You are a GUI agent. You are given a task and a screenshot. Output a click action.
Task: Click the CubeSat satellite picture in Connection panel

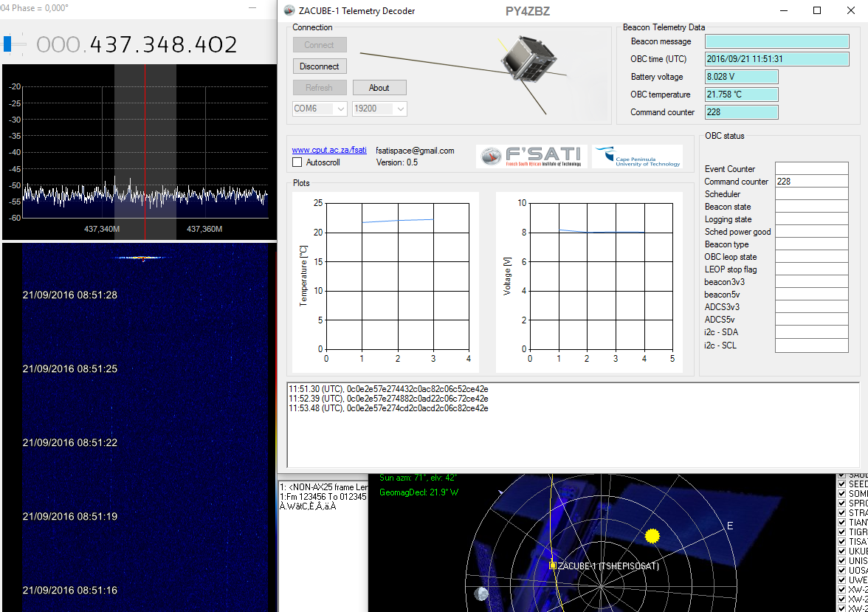pos(528,60)
